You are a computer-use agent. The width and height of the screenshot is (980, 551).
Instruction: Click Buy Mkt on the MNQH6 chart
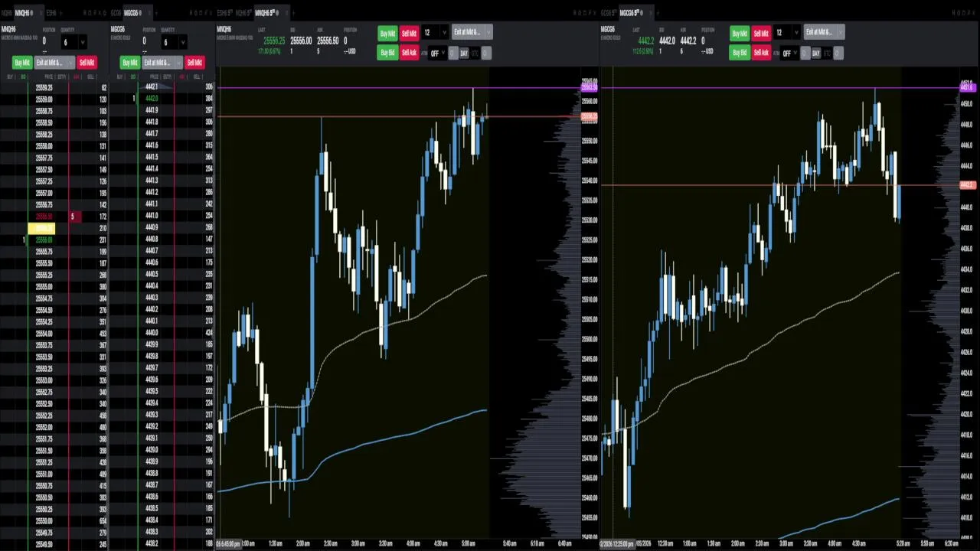[387, 33]
